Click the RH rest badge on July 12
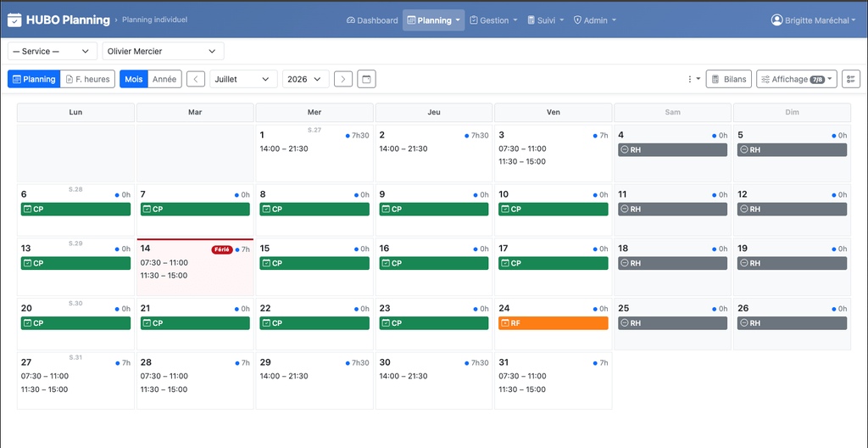 [793, 209]
